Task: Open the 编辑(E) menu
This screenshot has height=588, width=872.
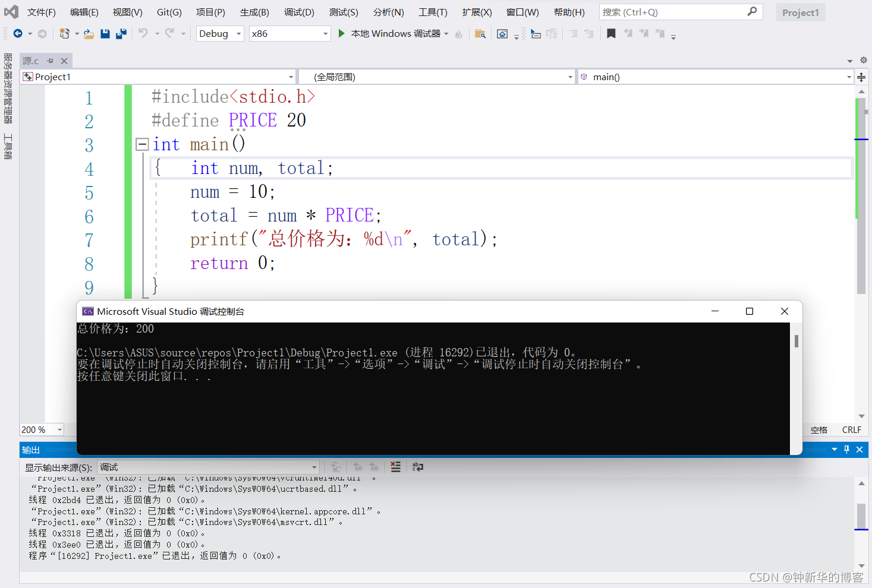Action: [84, 12]
